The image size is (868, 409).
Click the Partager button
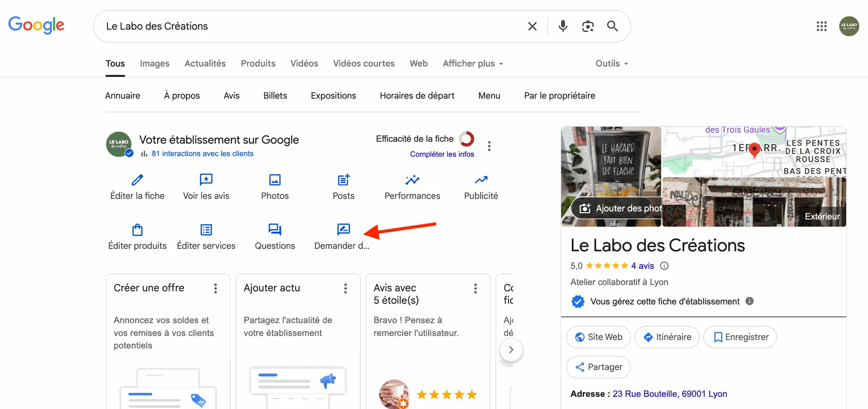(599, 367)
